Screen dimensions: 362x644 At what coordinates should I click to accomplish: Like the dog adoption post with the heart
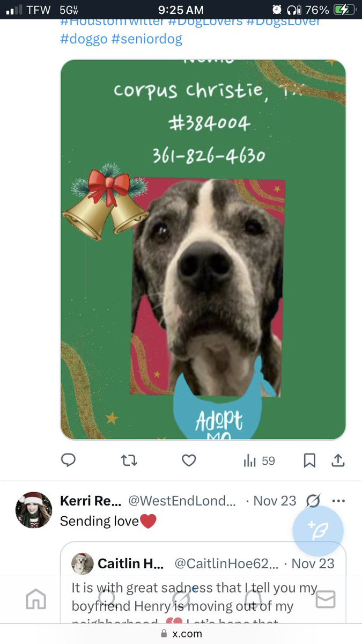[x=189, y=460]
